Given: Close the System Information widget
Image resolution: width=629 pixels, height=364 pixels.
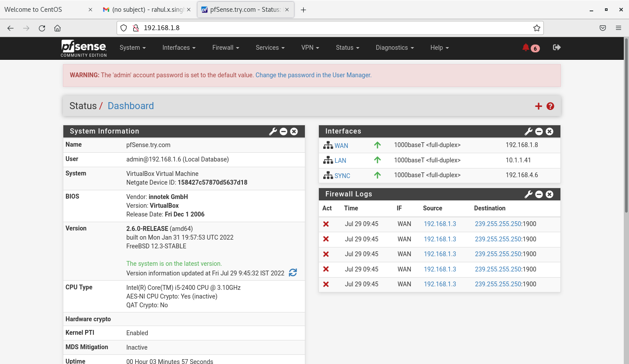Looking at the screenshot, I should click(294, 131).
